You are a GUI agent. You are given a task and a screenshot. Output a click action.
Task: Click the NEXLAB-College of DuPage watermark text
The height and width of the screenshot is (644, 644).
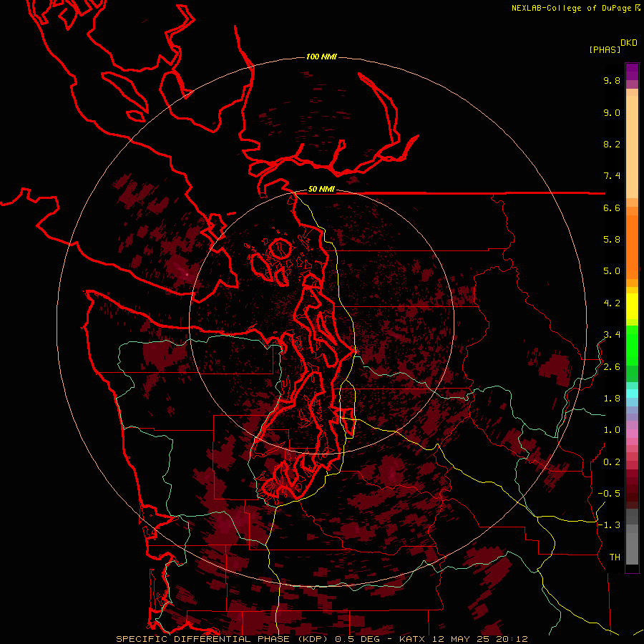tap(571, 8)
